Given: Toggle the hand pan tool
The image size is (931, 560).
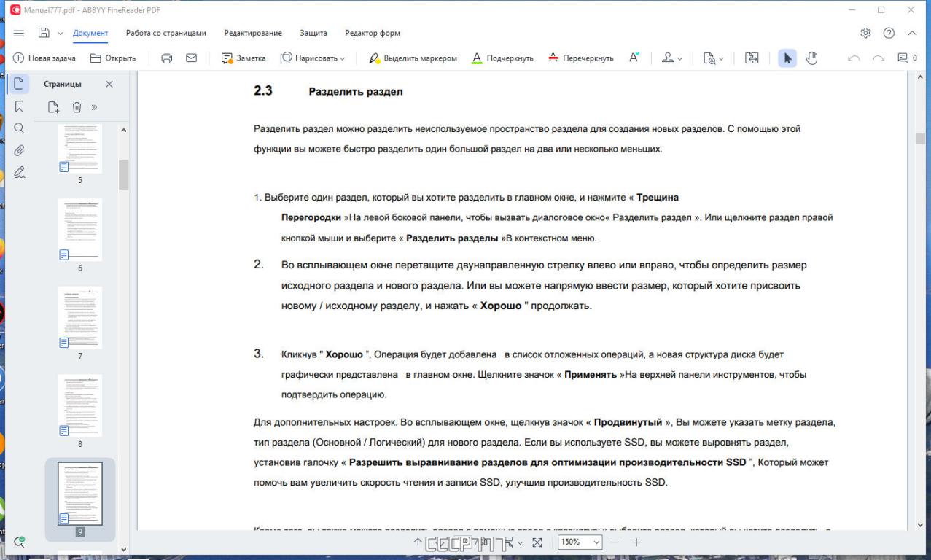Looking at the screenshot, I should (x=811, y=58).
